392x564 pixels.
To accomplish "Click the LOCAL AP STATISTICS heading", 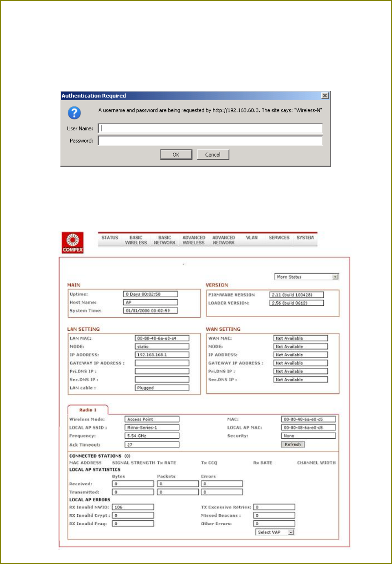I will coord(95,470).
